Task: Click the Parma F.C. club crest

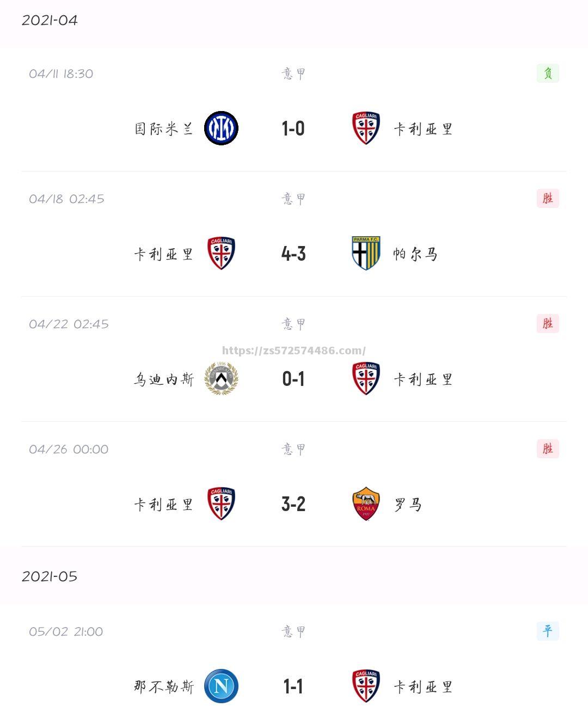Action: 366,254
